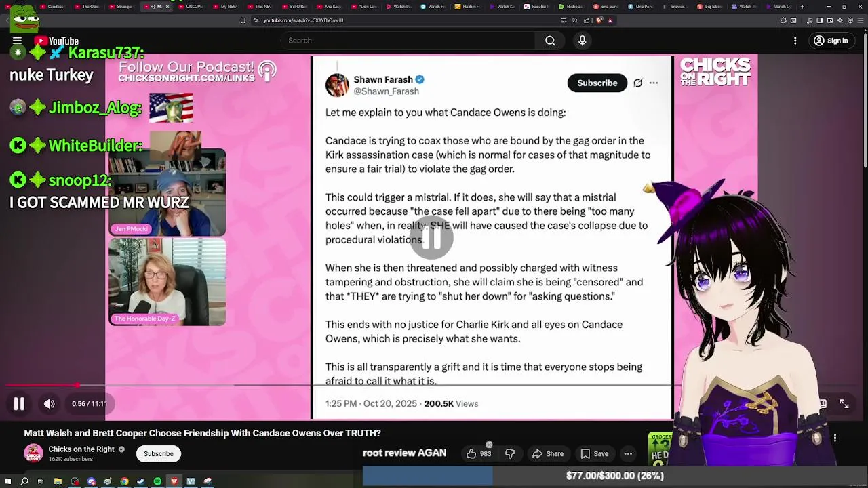Save the video to a playlist
This screenshot has width=868, height=488.
594,454
